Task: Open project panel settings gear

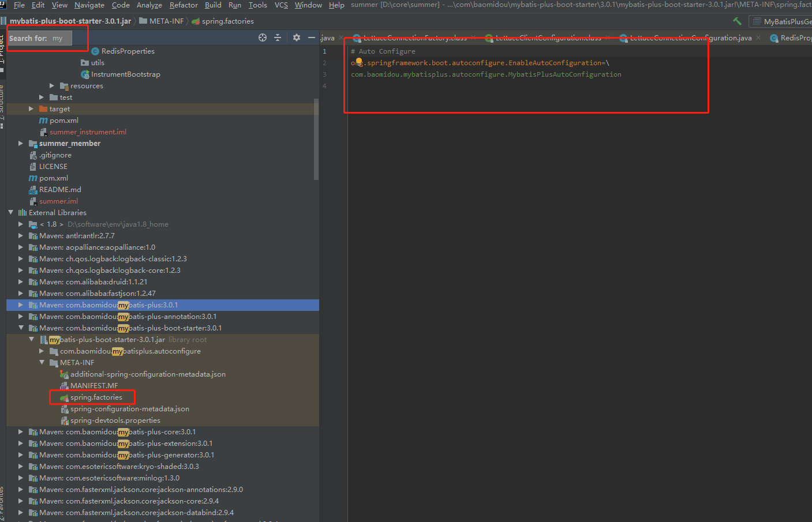Action: 296,37
